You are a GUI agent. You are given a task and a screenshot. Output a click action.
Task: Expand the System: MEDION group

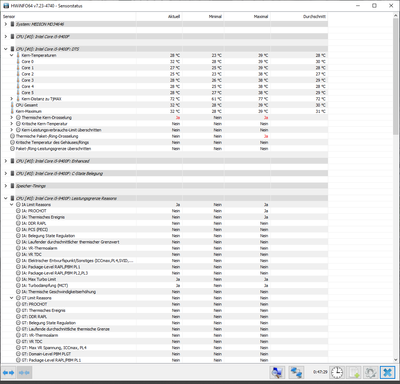[x=6, y=24]
